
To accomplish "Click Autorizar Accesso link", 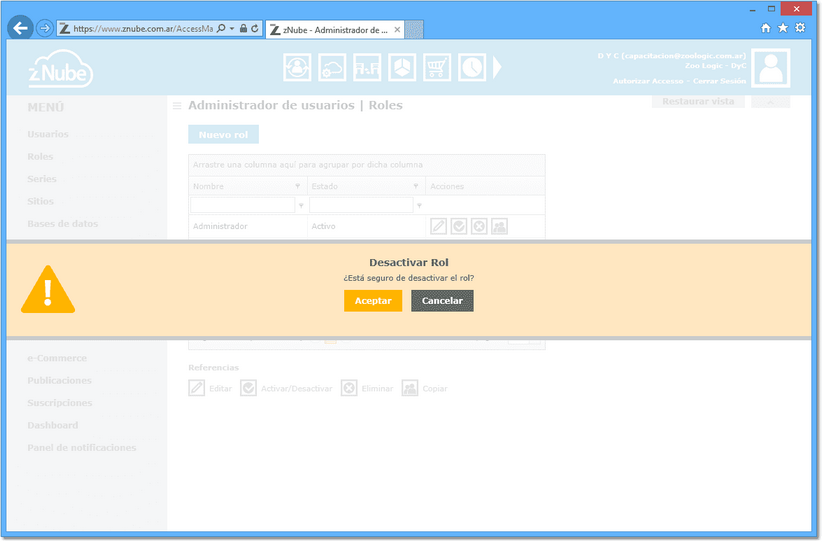I will [648, 81].
